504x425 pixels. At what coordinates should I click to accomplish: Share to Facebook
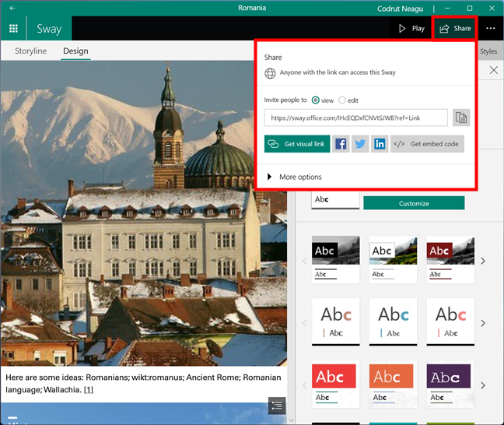coord(341,144)
